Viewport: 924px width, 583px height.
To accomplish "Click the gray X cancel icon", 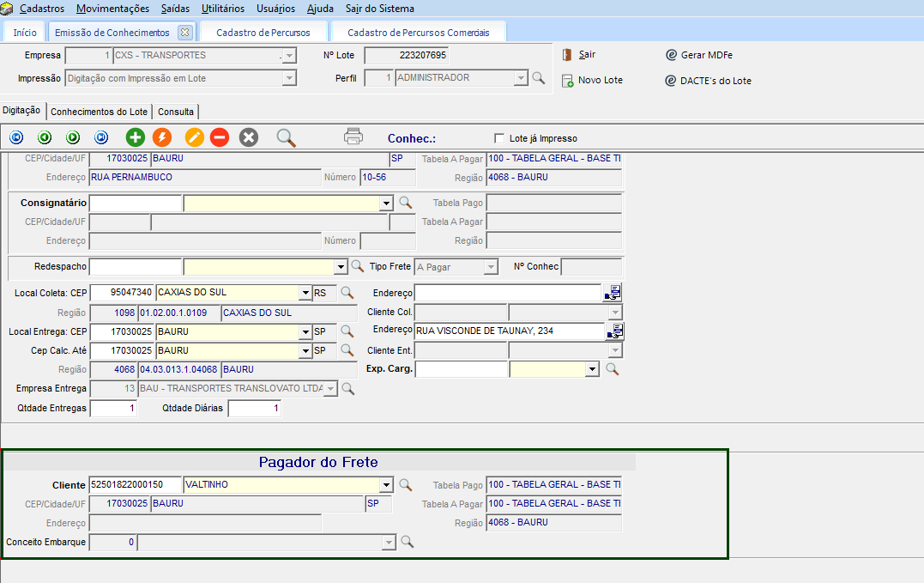I will (249, 137).
